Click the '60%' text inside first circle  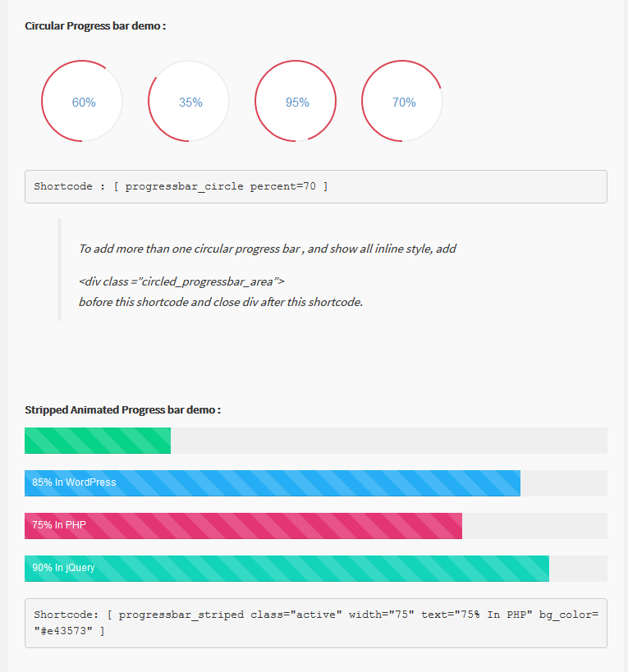[84, 103]
